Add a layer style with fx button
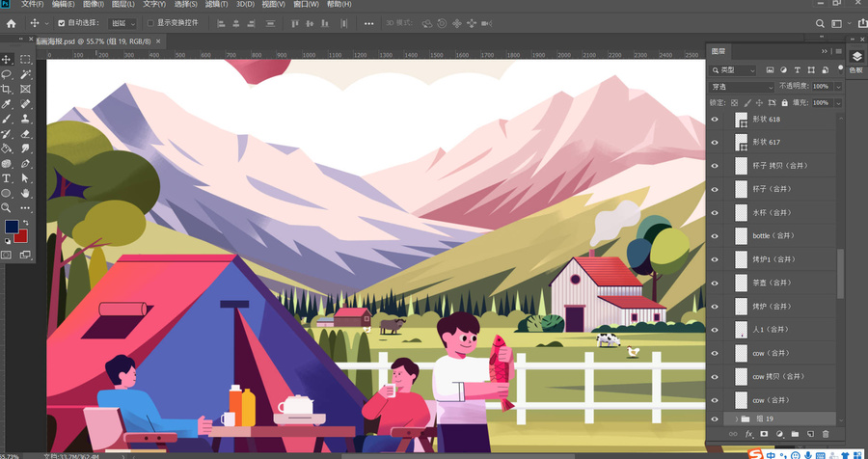 [x=749, y=434]
